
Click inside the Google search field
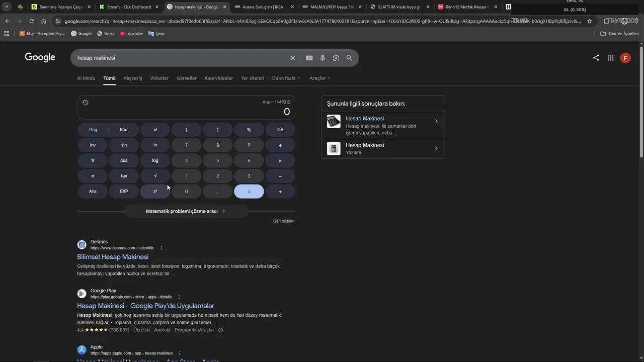coord(181,58)
